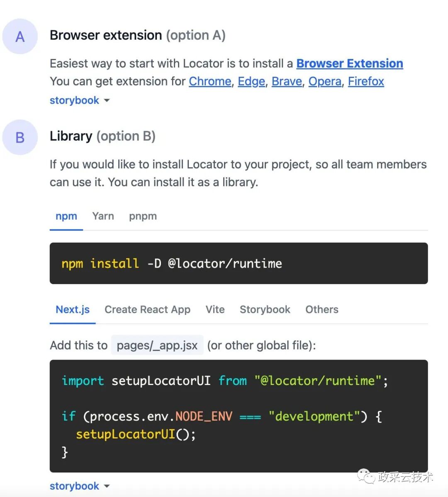Switch to the Vite tab
The image size is (448, 497).
215,309
